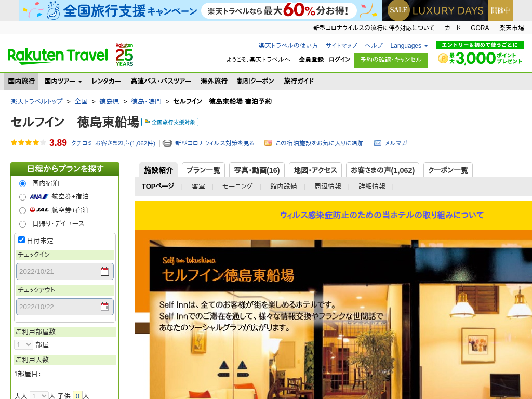Switch to the 施設紹介 tab

point(158,170)
